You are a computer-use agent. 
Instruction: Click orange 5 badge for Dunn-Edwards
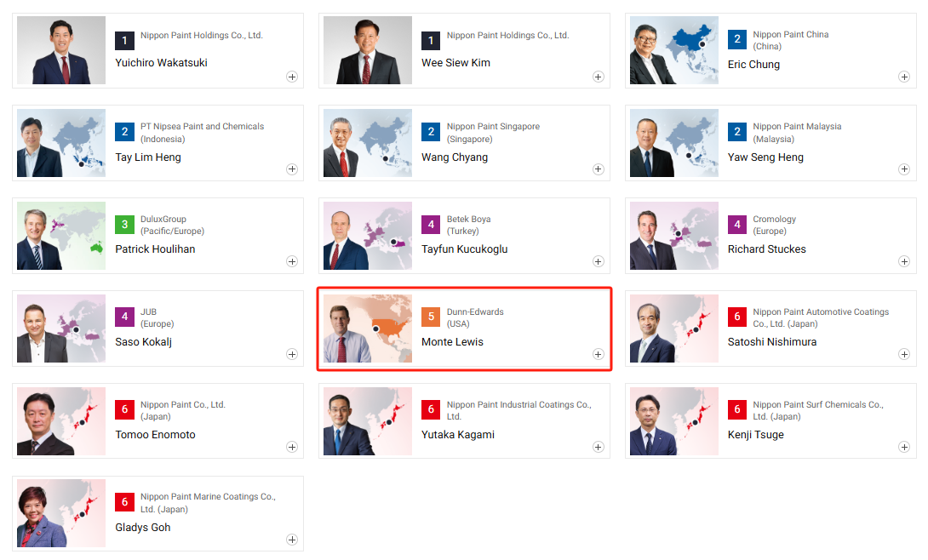coord(431,317)
